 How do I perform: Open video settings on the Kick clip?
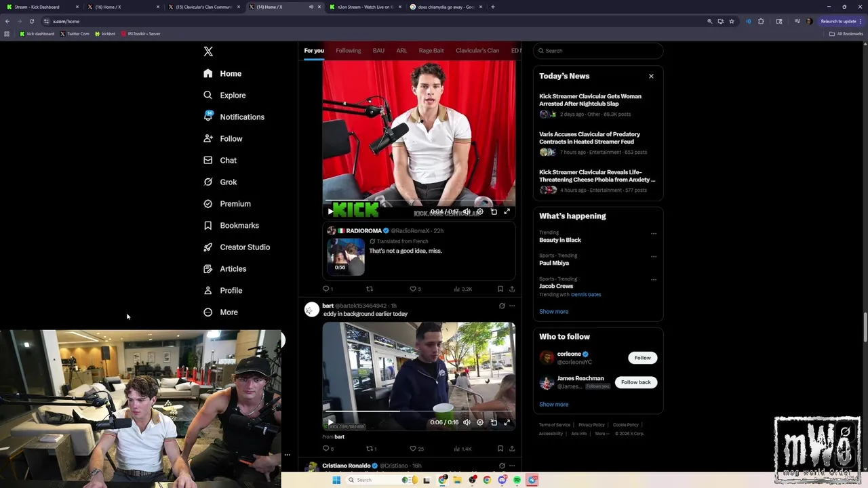pos(480,211)
